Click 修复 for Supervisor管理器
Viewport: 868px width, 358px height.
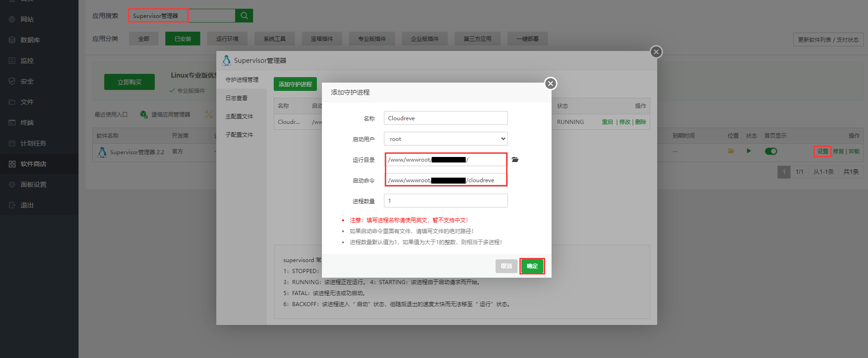click(839, 151)
